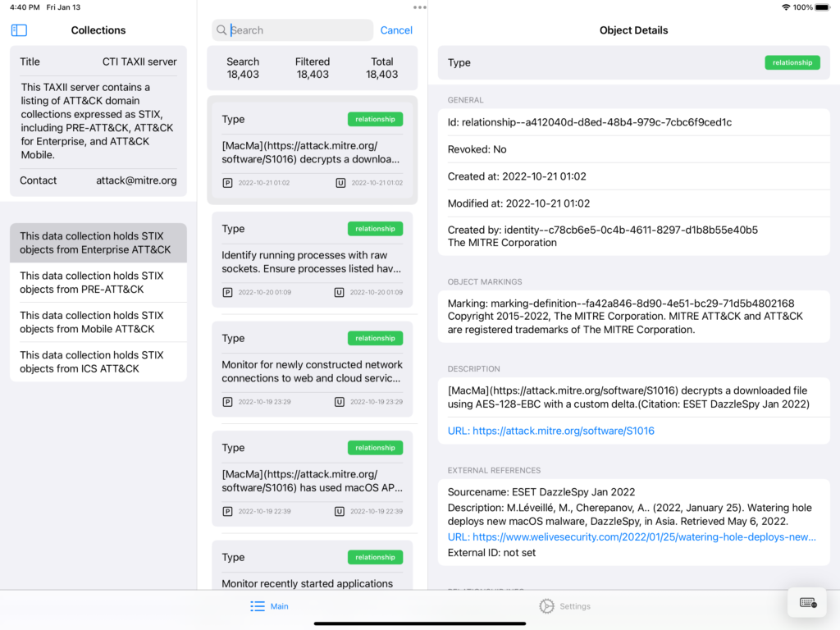Click the relationship badge in Object Details
Image resolution: width=840 pixels, height=630 pixels.
792,62
